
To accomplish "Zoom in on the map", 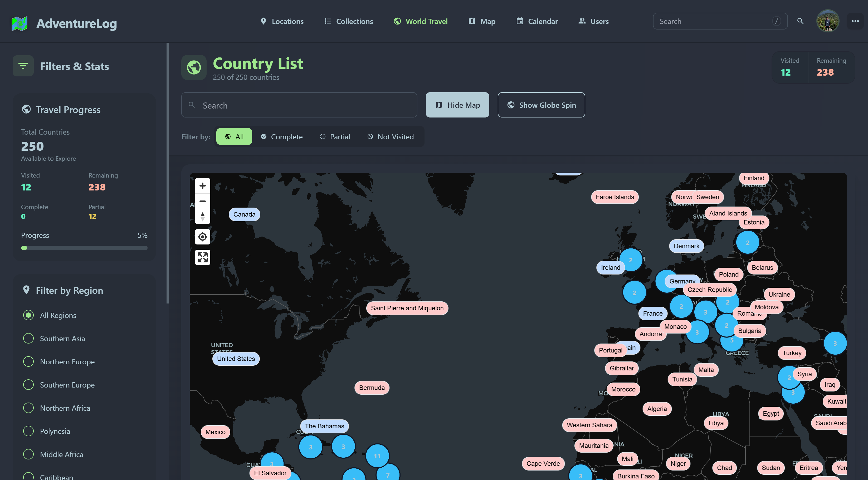I will tap(203, 186).
